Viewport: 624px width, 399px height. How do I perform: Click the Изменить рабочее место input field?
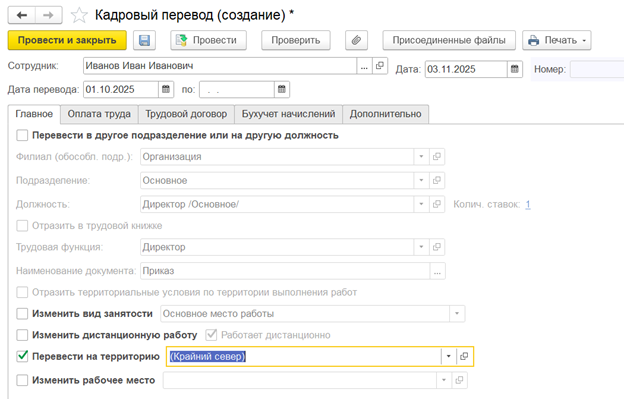click(x=300, y=380)
